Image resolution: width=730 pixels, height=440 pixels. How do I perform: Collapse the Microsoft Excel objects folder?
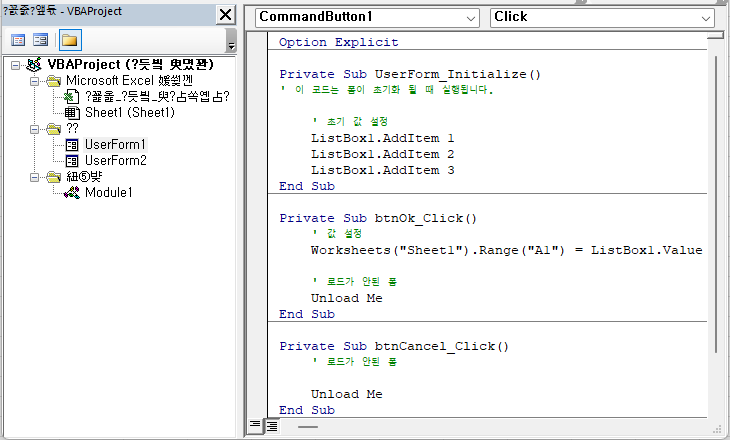[34, 81]
